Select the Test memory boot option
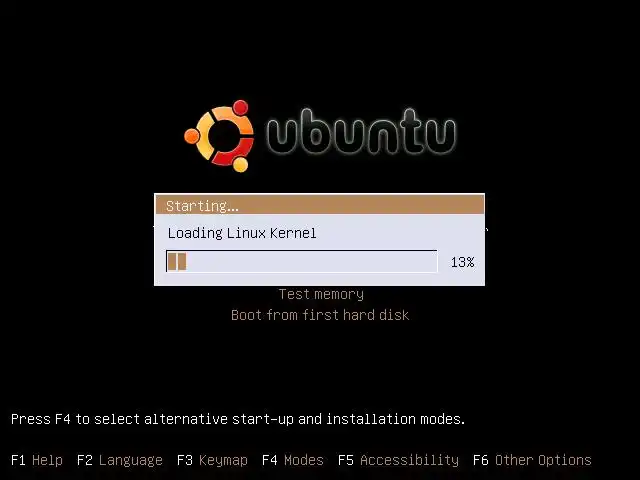 [321, 294]
